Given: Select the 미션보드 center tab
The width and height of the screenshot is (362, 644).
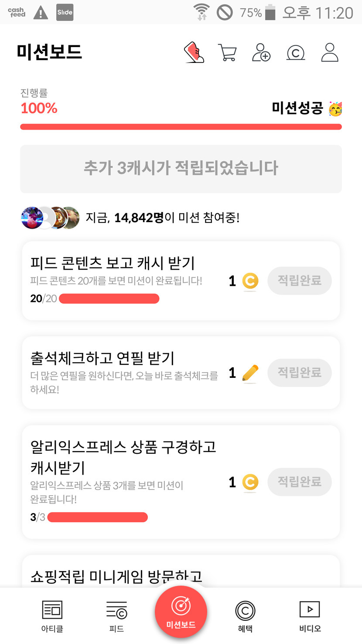Looking at the screenshot, I should click(181, 612).
